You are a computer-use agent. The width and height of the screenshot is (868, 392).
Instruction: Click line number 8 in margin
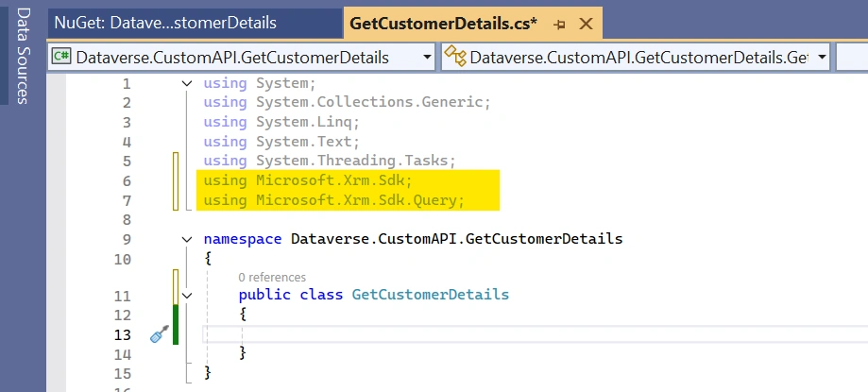tap(127, 220)
